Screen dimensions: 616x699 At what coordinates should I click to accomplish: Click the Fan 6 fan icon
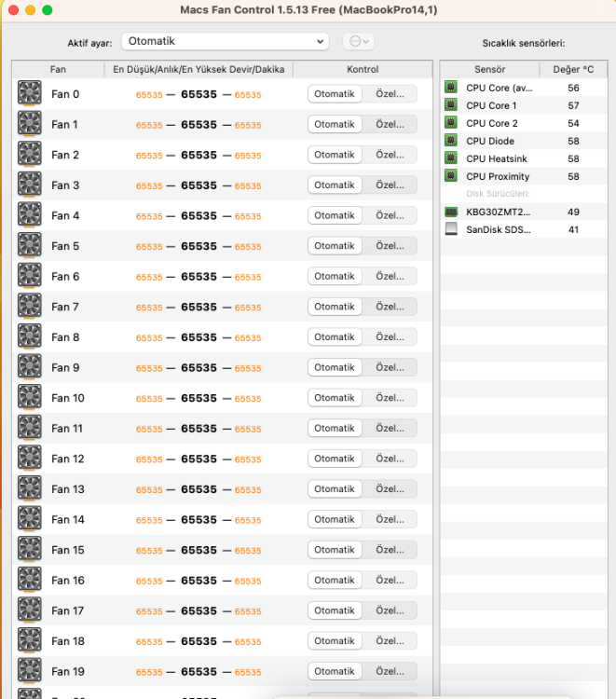click(x=30, y=276)
